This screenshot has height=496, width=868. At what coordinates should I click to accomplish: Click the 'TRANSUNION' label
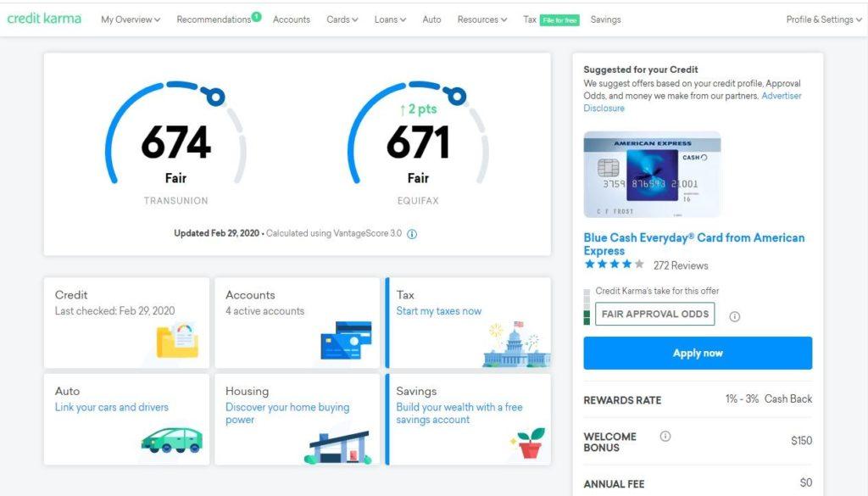176,201
